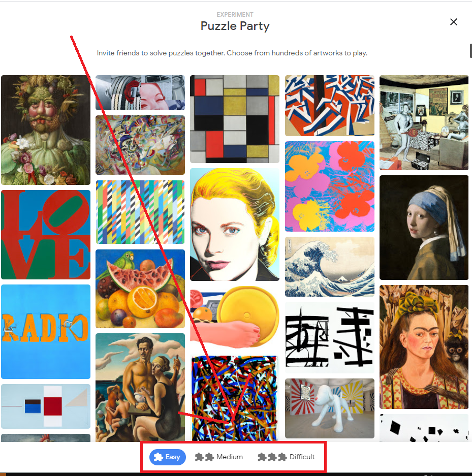Choose the pale blue and red rectangle abstract
Viewport: 472px width, 476px height.
tap(46, 406)
